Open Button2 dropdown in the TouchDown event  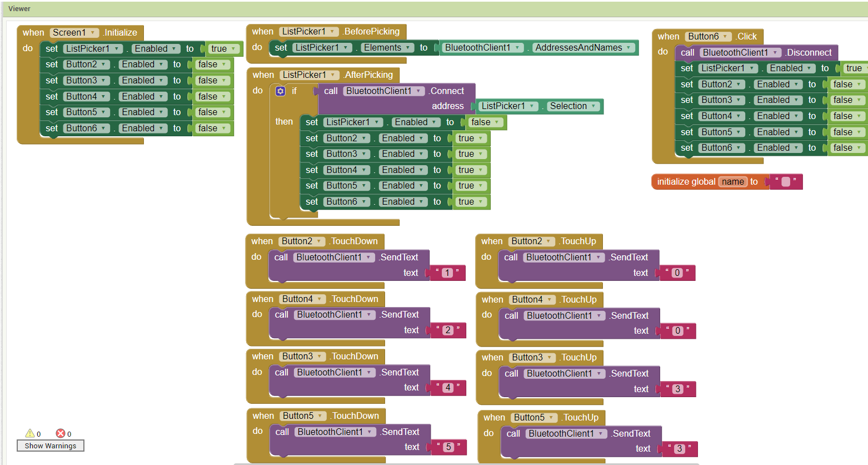302,241
